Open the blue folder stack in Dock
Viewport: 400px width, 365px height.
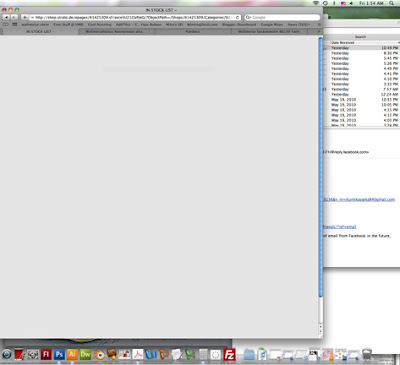point(249,355)
